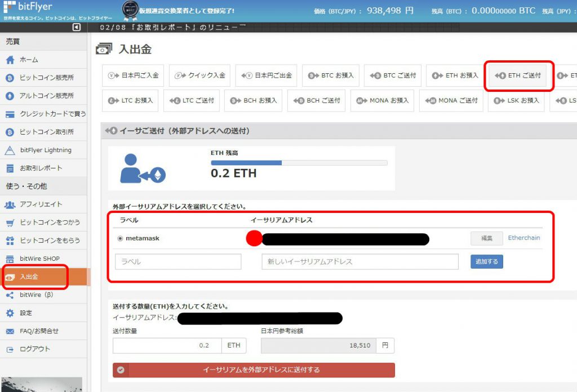
Task: Open settings via the gear icon
Action: (10, 313)
